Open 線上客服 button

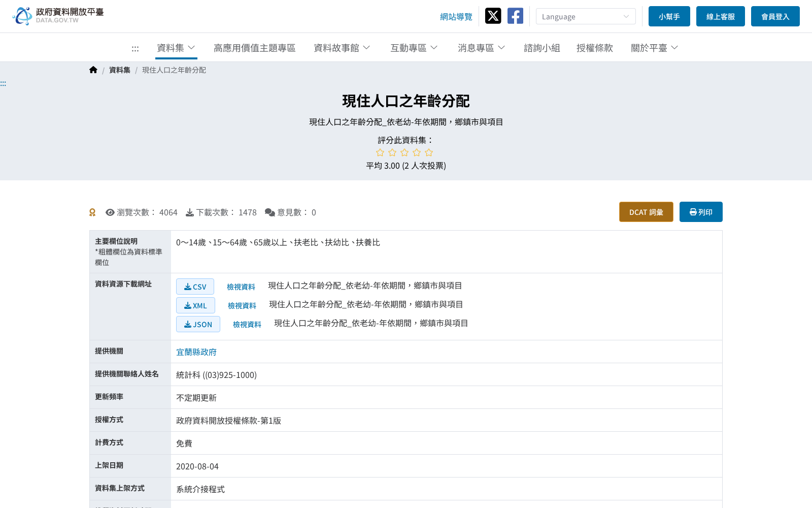point(721,16)
